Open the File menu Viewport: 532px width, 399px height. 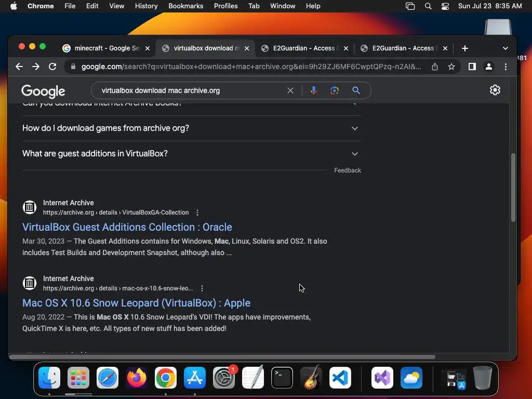(70, 6)
